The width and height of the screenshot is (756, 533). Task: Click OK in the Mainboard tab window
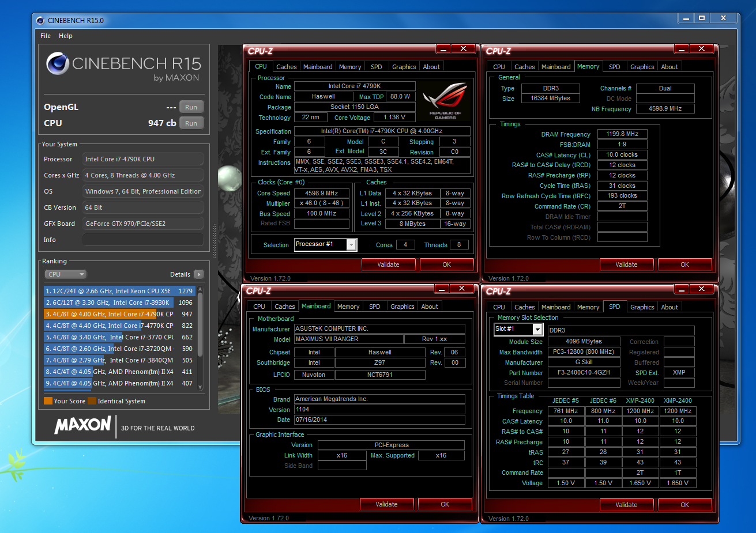click(x=445, y=504)
